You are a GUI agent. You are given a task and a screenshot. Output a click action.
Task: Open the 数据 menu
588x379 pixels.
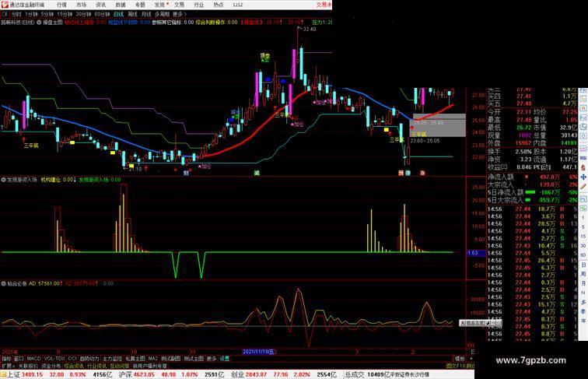tap(121, 5)
